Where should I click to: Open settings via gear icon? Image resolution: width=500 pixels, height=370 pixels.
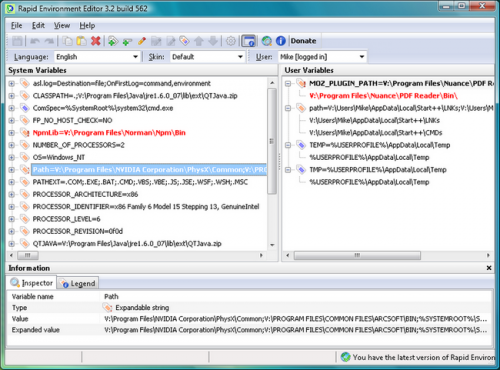[x=231, y=41]
